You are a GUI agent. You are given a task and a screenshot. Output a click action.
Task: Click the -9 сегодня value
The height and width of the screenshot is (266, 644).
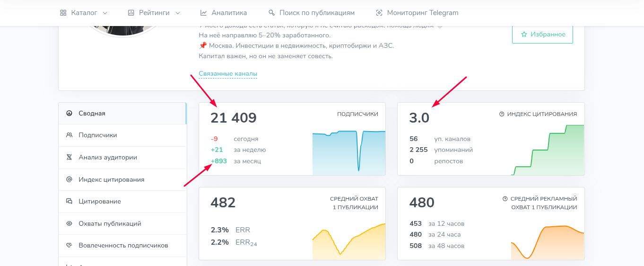point(215,139)
